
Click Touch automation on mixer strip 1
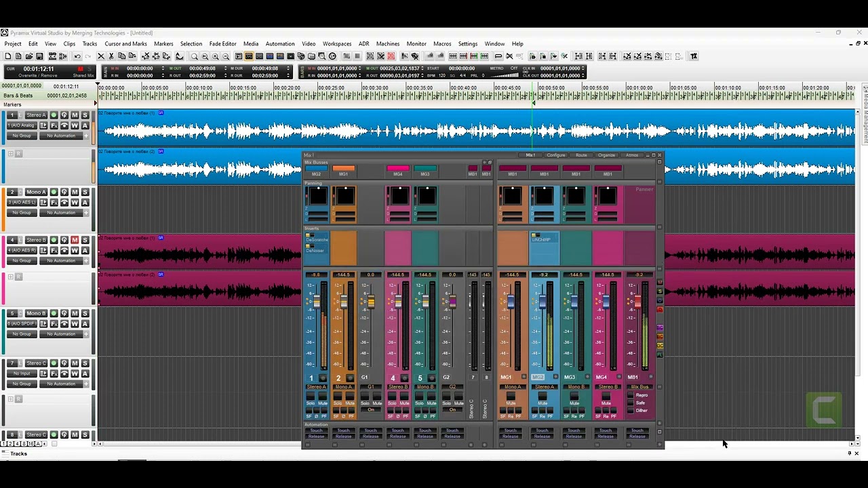click(x=316, y=430)
